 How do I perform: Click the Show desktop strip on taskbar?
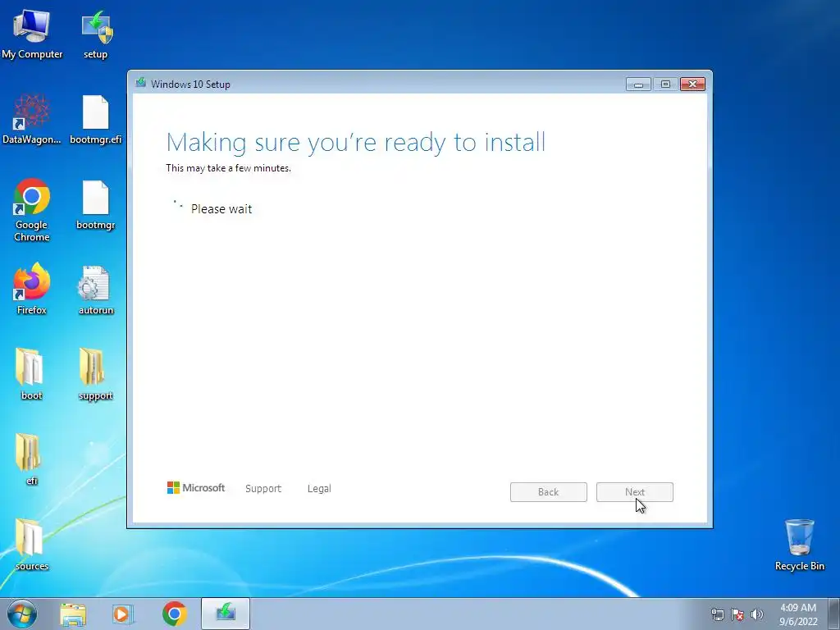point(834,614)
